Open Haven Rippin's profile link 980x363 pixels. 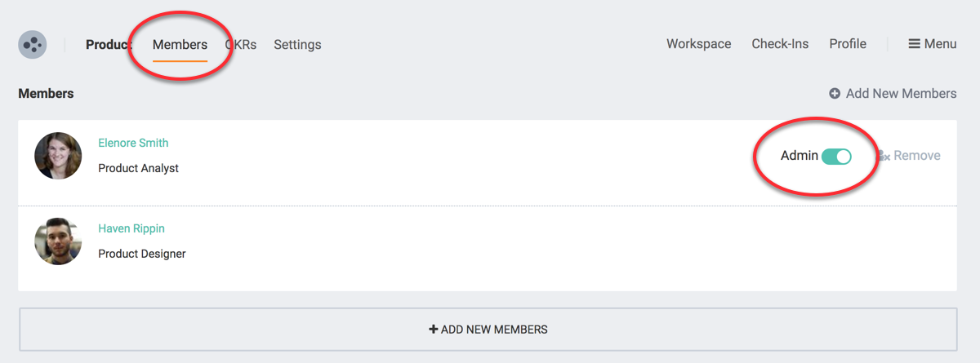tap(131, 228)
